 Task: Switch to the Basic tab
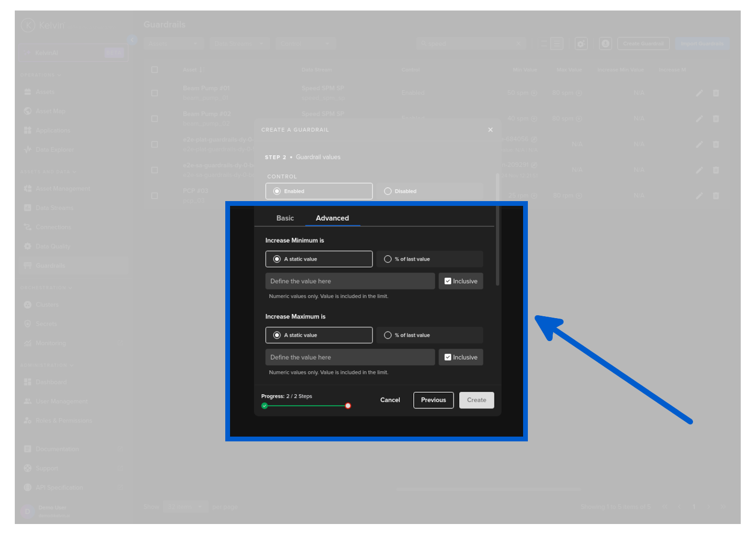pyautogui.click(x=285, y=218)
